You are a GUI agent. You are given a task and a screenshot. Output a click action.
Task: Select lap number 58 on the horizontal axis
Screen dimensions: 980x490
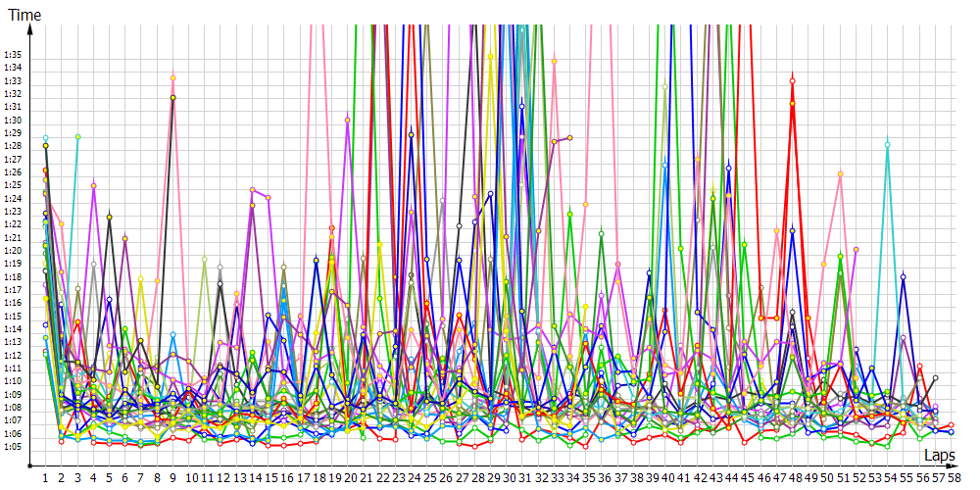(x=953, y=477)
